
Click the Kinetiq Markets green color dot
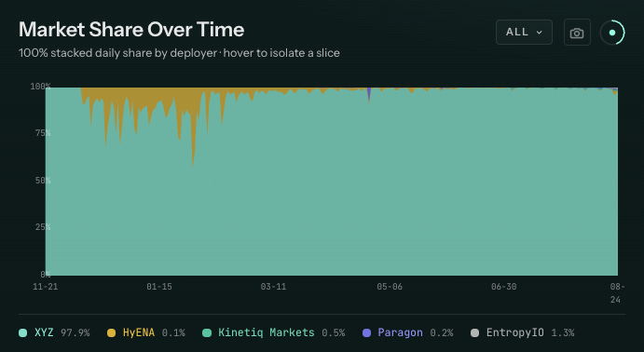tap(207, 333)
